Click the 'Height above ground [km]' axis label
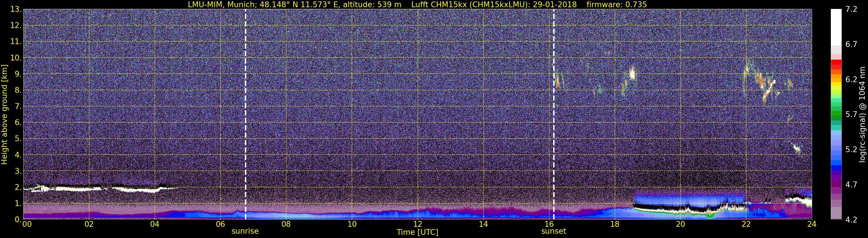 pyautogui.click(x=4, y=115)
